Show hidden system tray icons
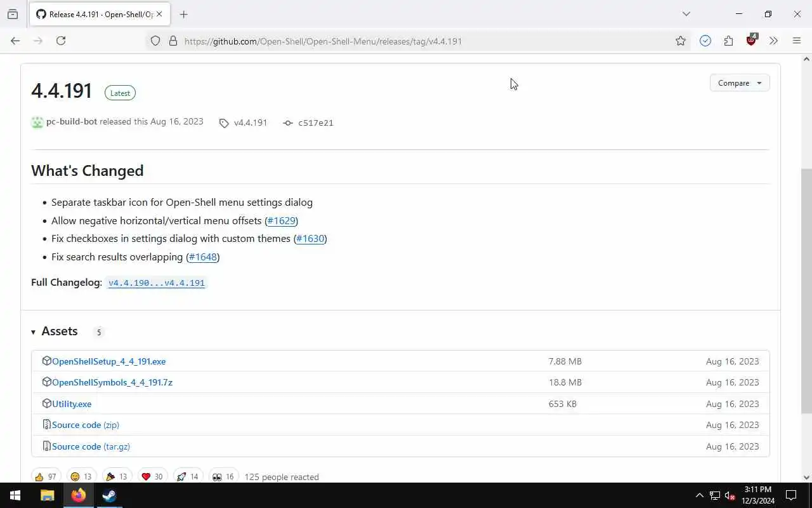 pos(699,495)
